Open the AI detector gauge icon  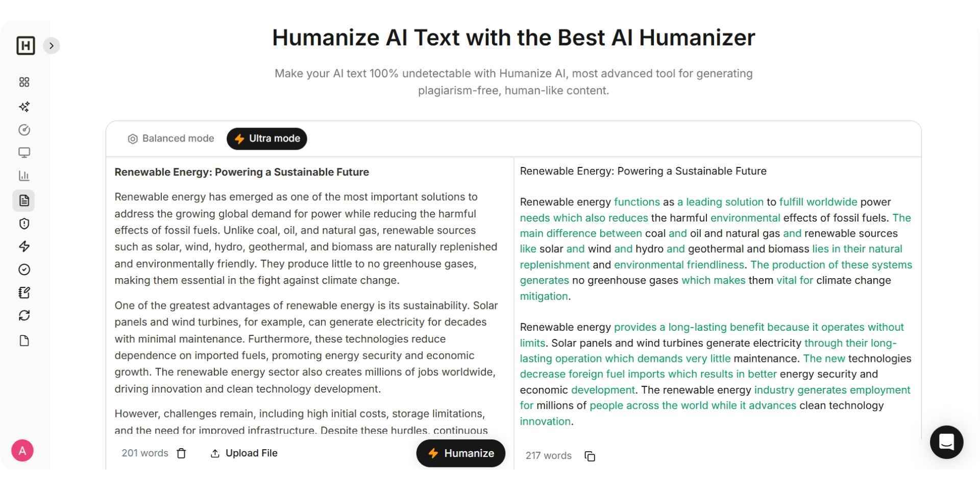(x=24, y=130)
